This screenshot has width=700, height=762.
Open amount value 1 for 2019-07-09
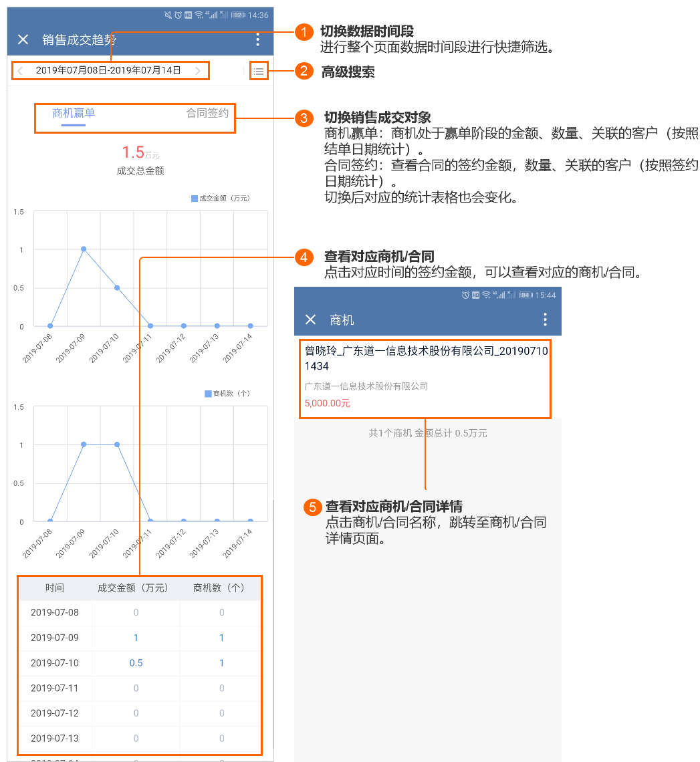[x=136, y=638]
